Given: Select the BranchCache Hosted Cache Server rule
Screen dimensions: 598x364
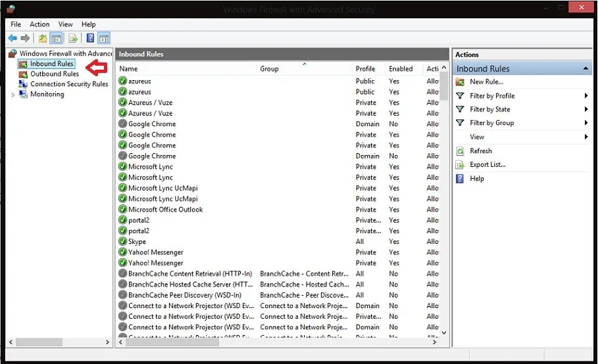Looking at the screenshot, I should (190, 284).
